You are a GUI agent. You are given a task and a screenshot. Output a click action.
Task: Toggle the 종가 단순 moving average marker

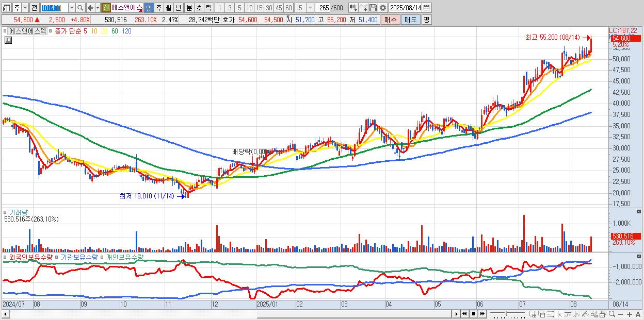[51, 31]
